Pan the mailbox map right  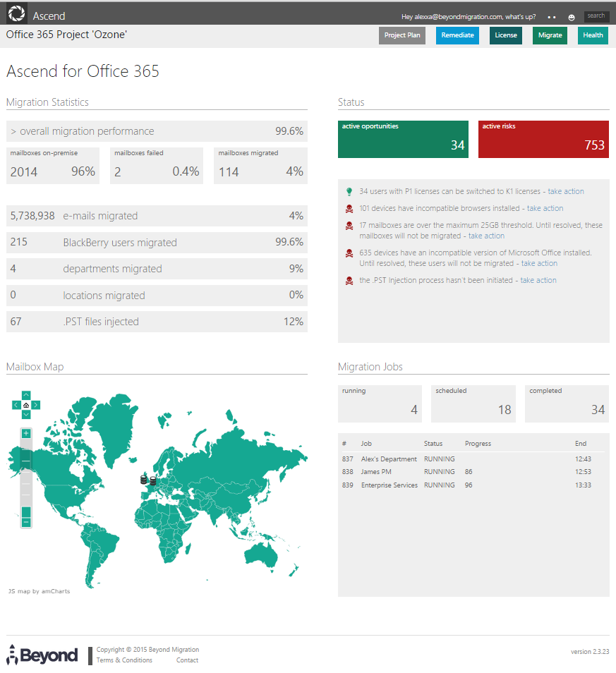(x=36, y=405)
